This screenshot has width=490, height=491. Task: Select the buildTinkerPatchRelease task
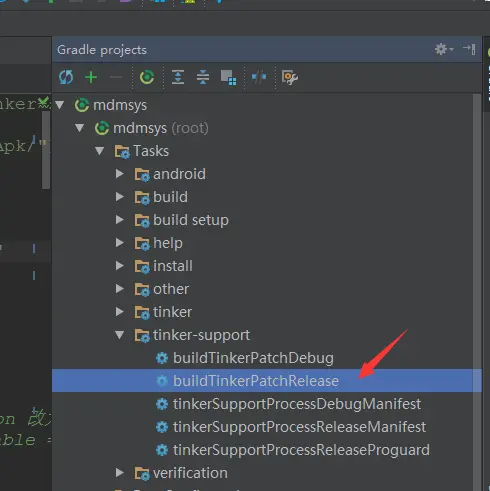point(256,381)
